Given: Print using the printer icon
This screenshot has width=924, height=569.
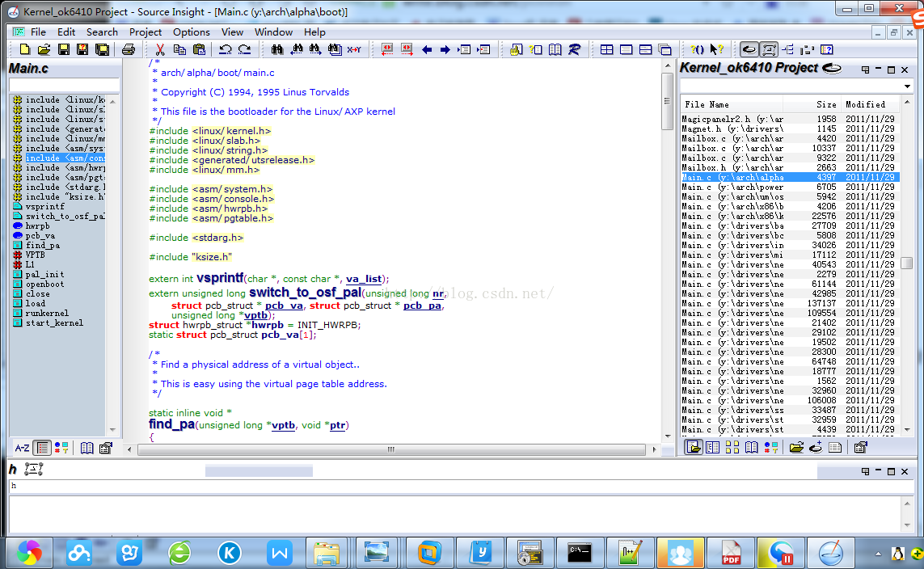Looking at the screenshot, I should coord(128,49).
